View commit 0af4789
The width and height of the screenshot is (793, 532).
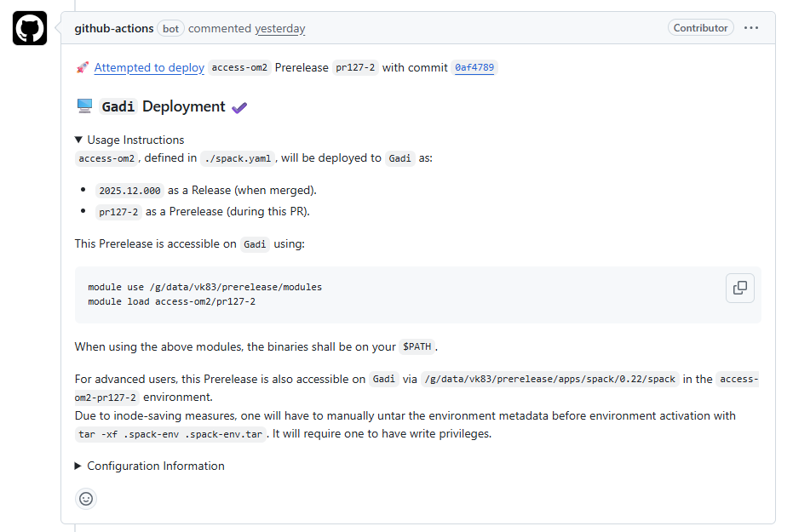(x=474, y=67)
